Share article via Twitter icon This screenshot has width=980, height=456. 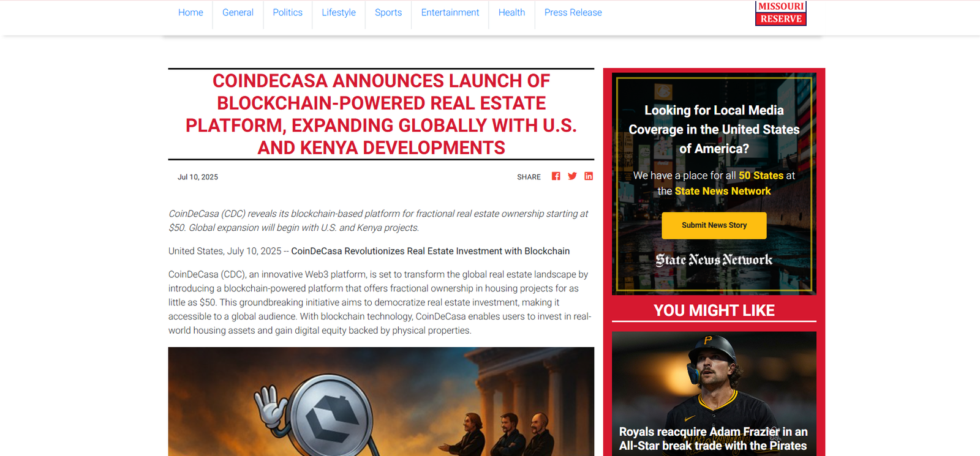point(572,176)
